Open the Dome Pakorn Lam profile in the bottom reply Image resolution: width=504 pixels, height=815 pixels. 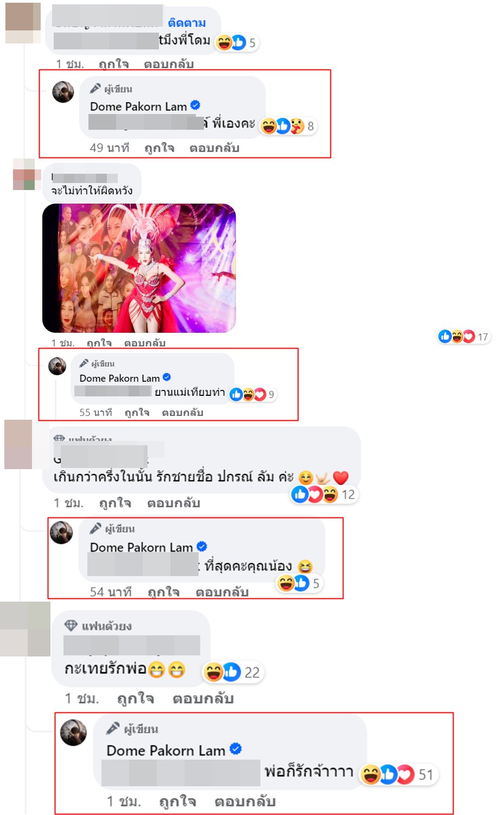tap(165, 750)
